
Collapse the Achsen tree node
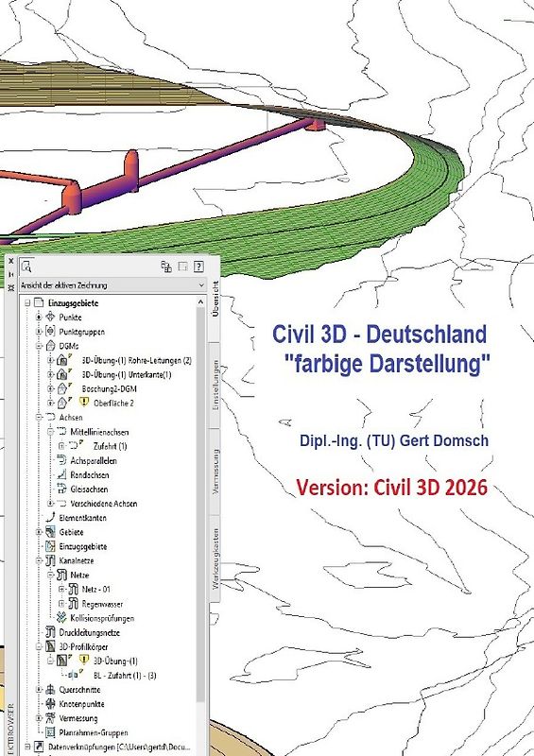pos(39,417)
